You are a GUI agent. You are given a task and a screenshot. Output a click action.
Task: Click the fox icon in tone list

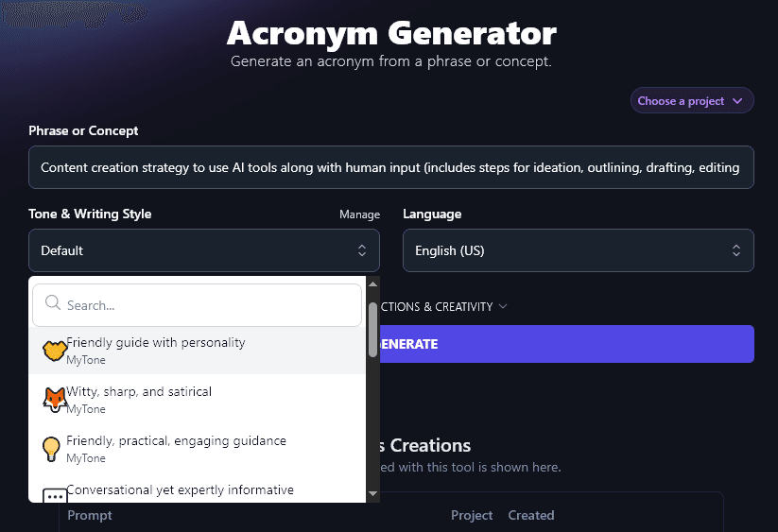54,400
